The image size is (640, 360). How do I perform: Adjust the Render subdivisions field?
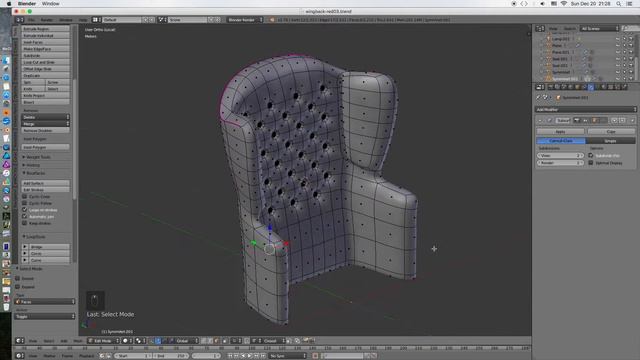point(560,163)
